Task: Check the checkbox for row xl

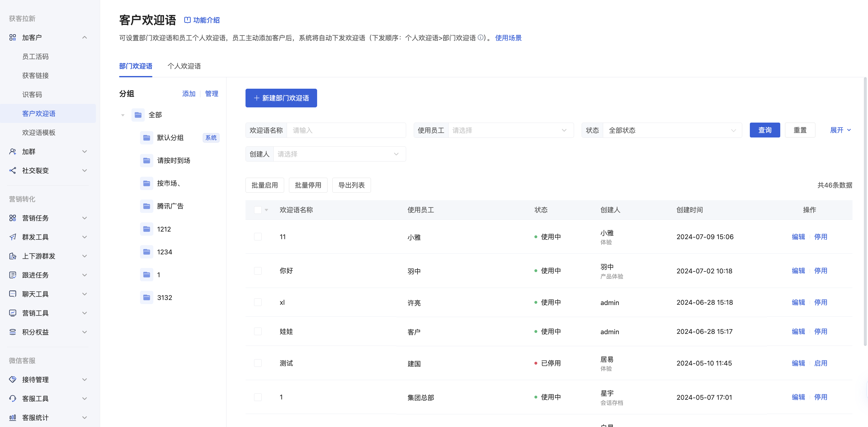Action: tap(258, 302)
